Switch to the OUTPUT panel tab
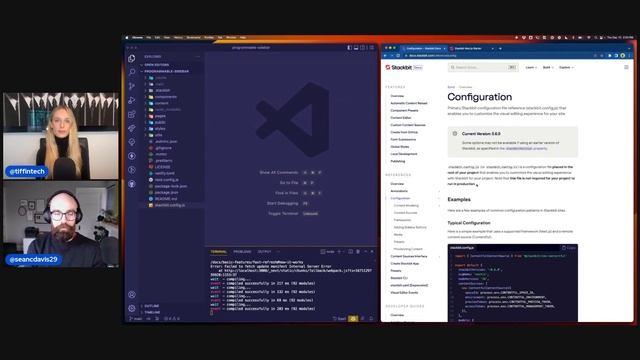Screen dimensions: 640x360 [264, 252]
